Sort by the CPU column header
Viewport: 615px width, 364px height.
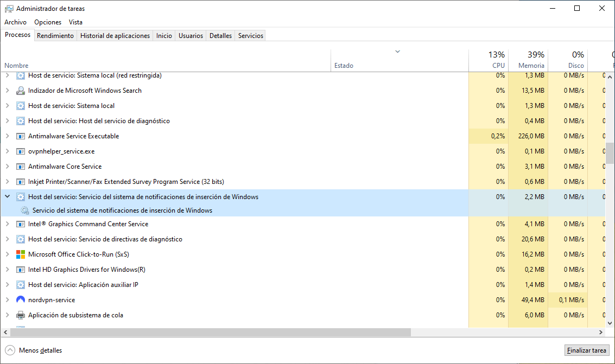489,60
